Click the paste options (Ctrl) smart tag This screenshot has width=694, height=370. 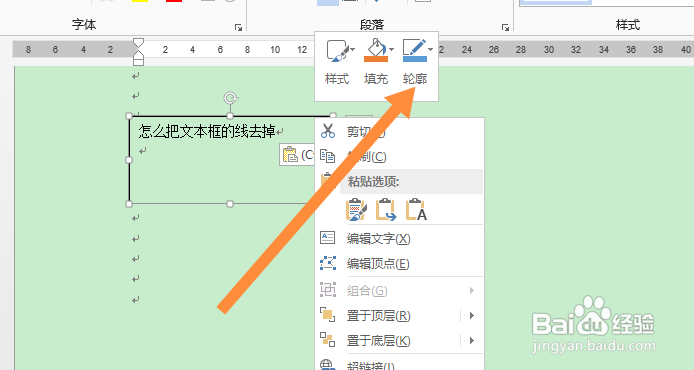click(x=297, y=155)
